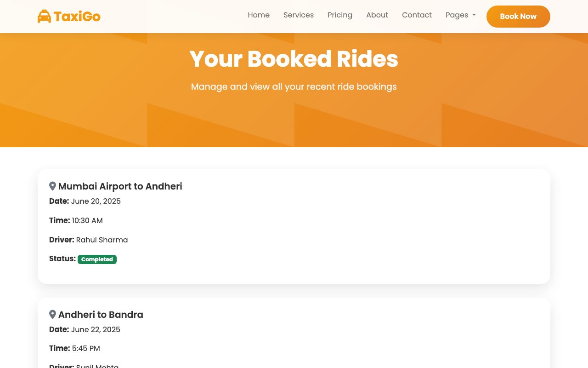Click the Your Booked Rides heading
Viewport: 588px width, 368px height.
(294, 59)
